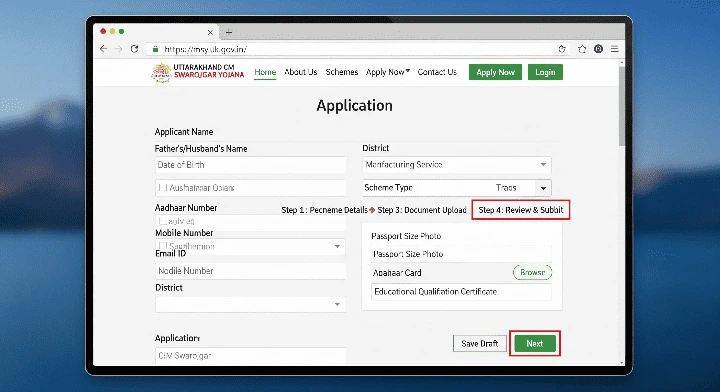
Task: Toggle the checkbox under Aadhaar Number
Action: pyautogui.click(x=163, y=221)
